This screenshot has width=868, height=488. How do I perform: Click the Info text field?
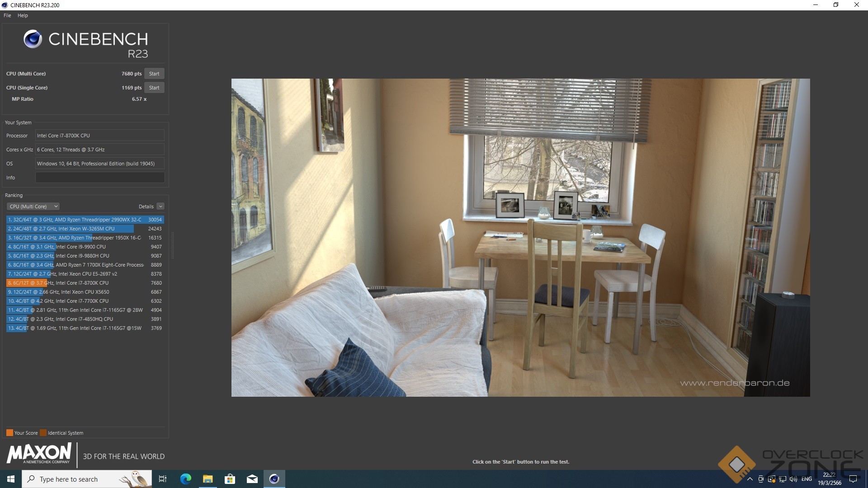[100, 178]
